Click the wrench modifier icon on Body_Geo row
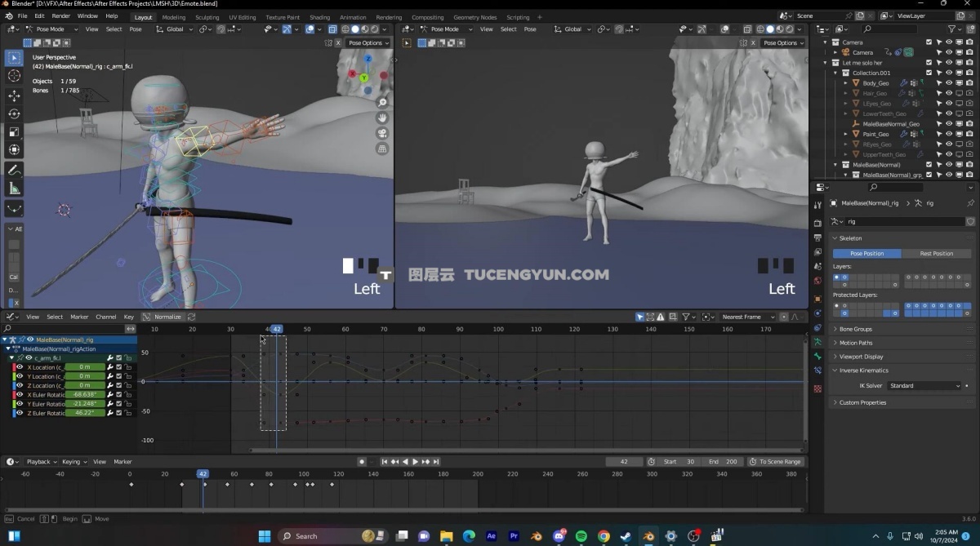980x546 pixels. (x=904, y=83)
